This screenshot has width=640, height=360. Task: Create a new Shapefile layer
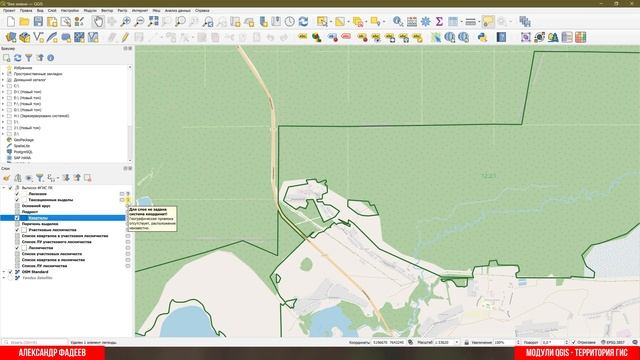tap(38, 38)
